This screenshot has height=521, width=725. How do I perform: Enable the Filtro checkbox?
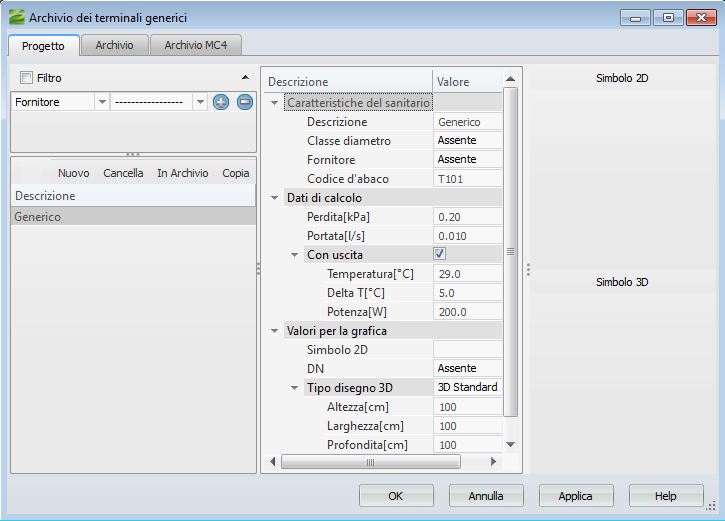(x=27, y=78)
